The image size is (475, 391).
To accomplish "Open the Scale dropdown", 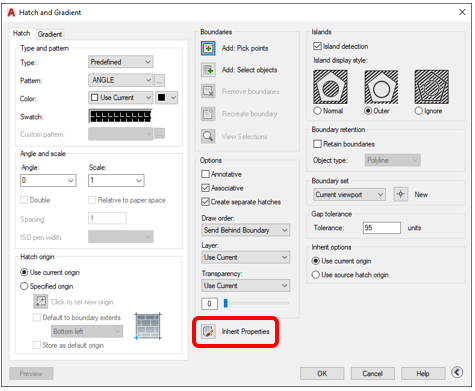I will tap(116, 180).
